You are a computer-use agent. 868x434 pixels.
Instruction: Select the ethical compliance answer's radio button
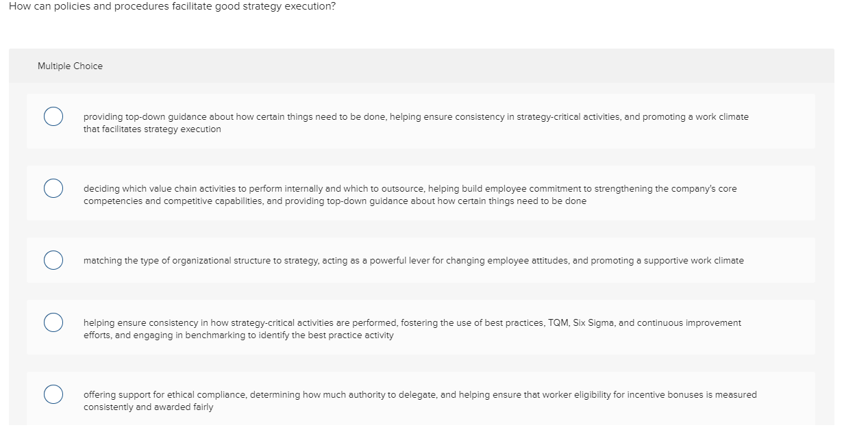coord(53,395)
